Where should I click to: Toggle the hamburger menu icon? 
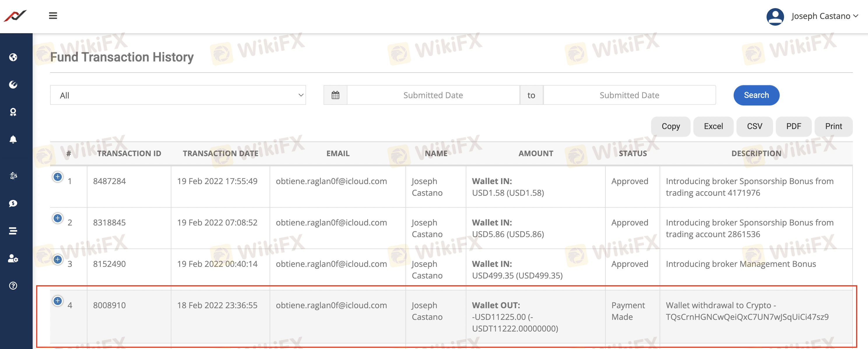tap(53, 16)
